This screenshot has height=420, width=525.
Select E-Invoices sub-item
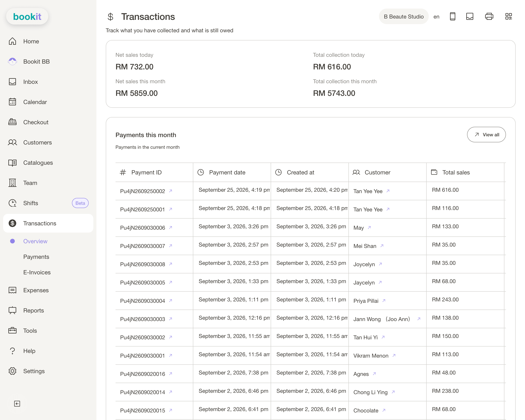coord(37,272)
